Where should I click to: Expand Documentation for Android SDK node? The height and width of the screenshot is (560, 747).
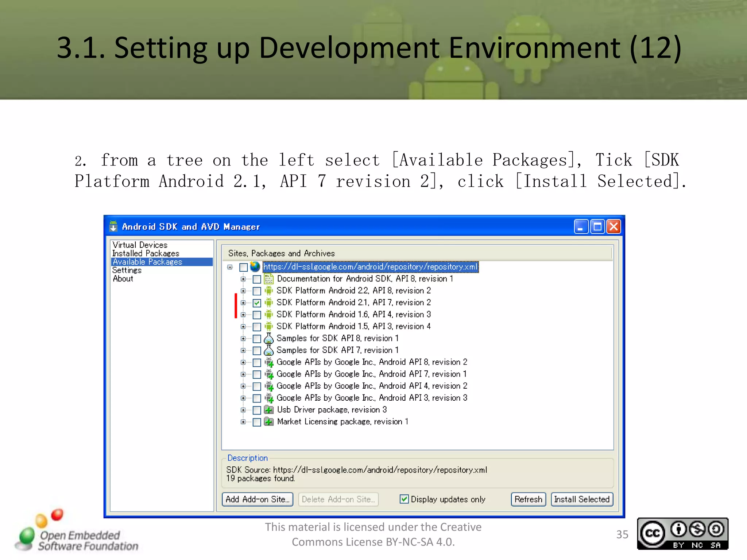coord(243,279)
